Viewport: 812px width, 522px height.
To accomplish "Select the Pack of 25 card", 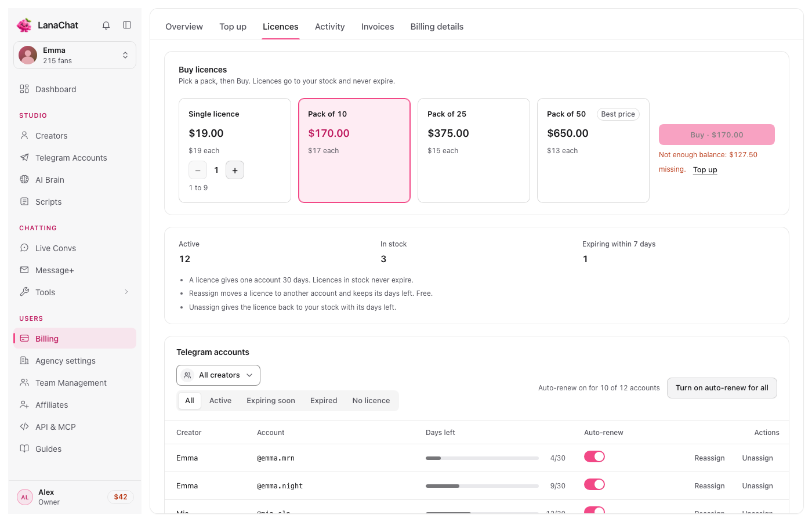I will tap(474, 150).
